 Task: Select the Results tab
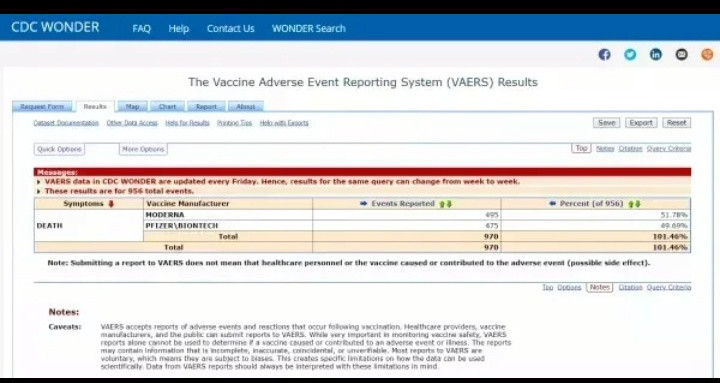[95, 107]
